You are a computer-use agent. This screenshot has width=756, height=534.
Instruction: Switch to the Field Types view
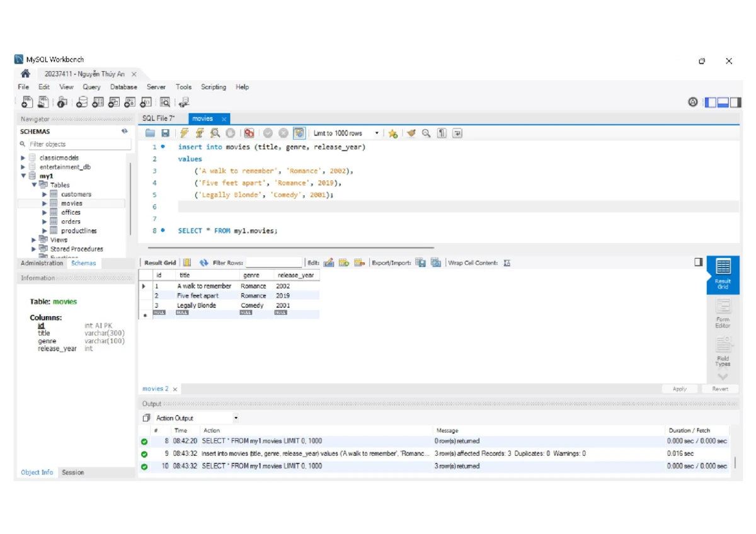point(723,351)
